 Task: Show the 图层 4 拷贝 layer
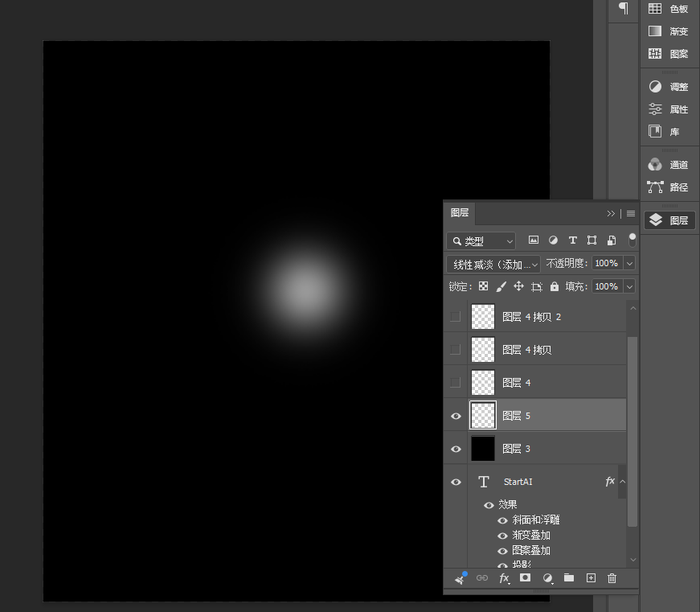456,349
